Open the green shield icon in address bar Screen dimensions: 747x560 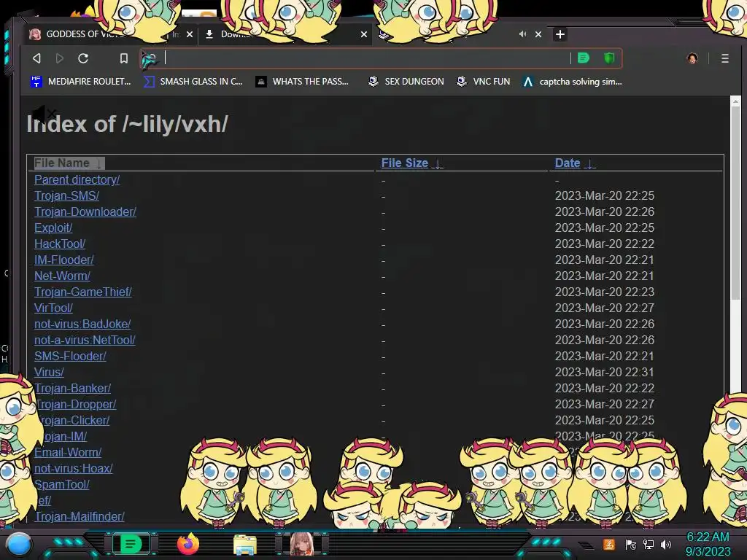(609, 58)
